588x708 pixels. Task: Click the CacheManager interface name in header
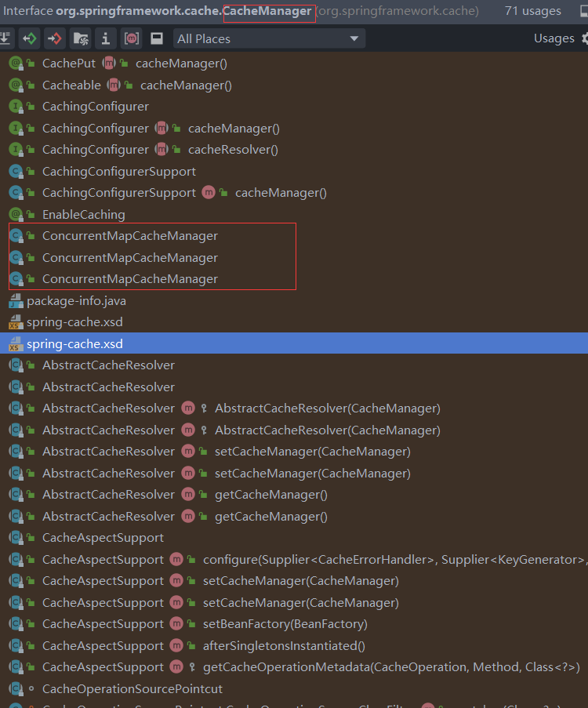268,11
